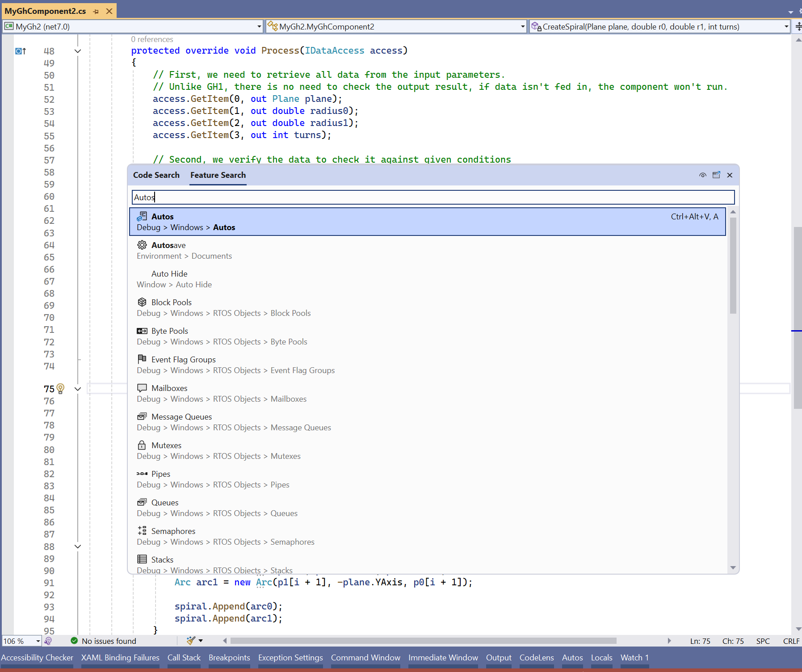802x672 pixels.
Task: Open the Immediate Window tab
Action: click(x=443, y=658)
